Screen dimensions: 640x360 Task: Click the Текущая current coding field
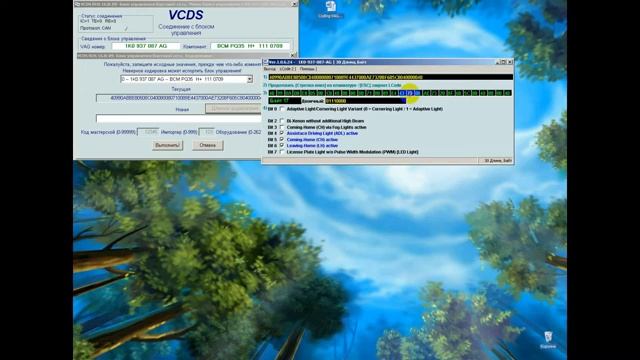[x=179, y=98]
